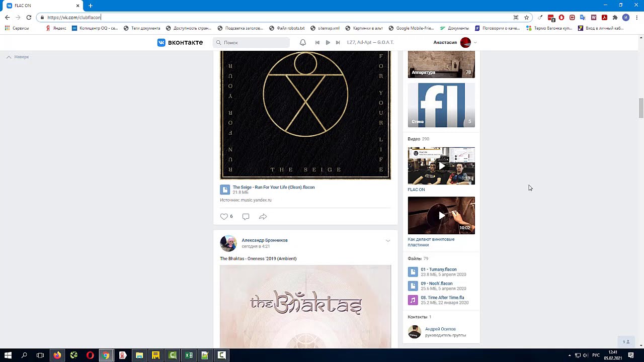Open the 09 - Noch'.flacon file

pyautogui.click(x=437, y=284)
